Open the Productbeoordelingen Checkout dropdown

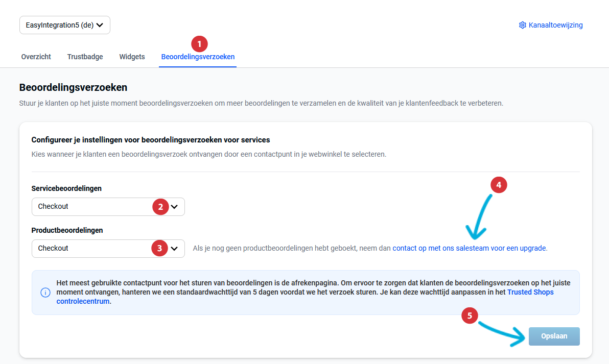[x=92, y=248]
